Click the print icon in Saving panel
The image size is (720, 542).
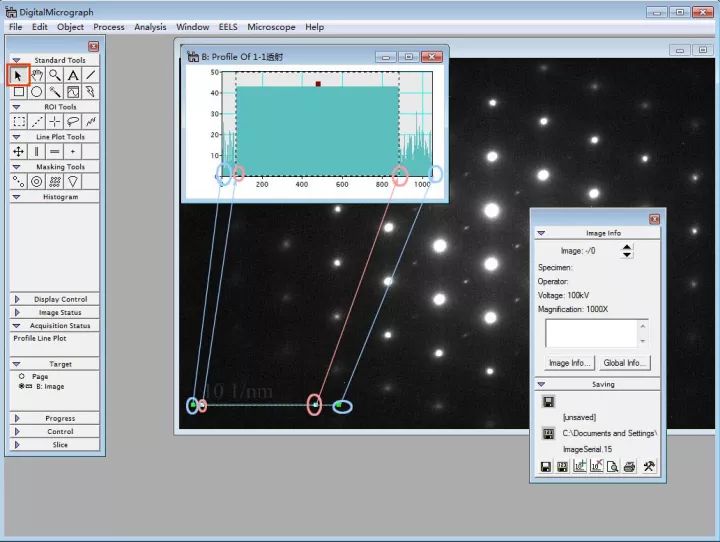click(630, 466)
